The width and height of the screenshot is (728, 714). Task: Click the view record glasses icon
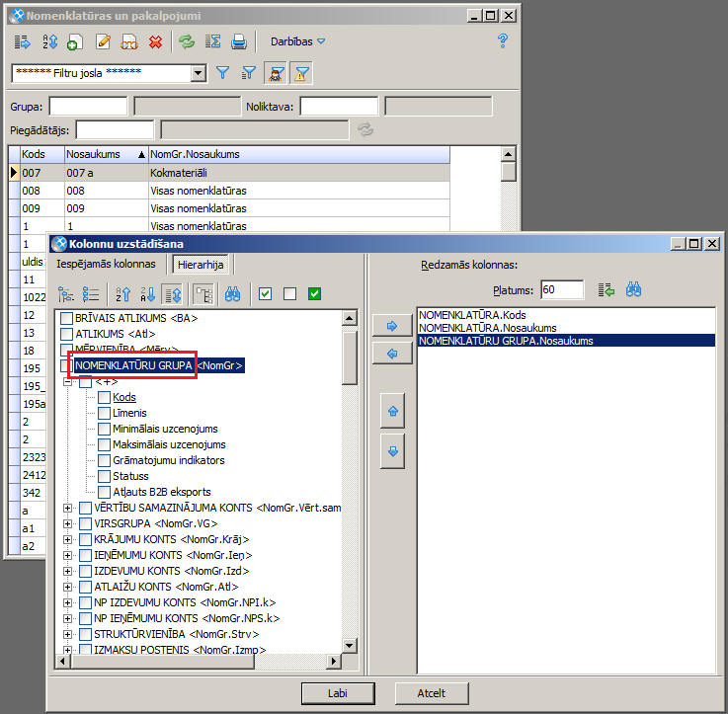coord(129,41)
